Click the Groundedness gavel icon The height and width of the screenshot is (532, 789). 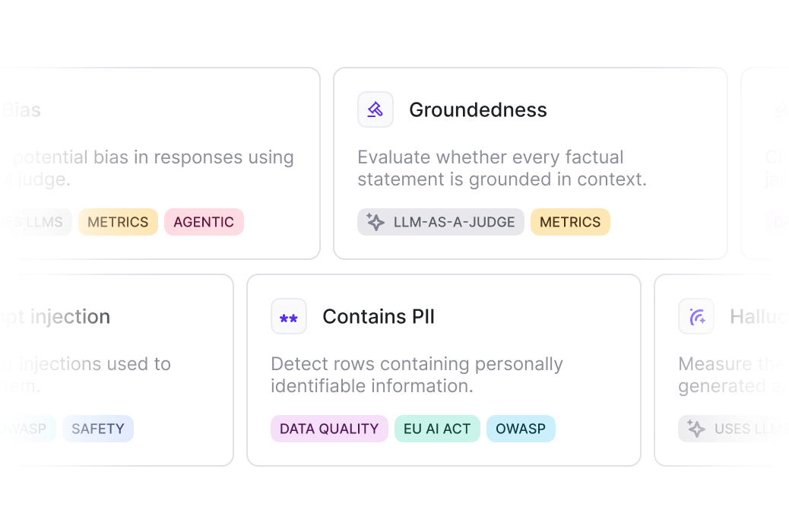click(x=375, y=109)
